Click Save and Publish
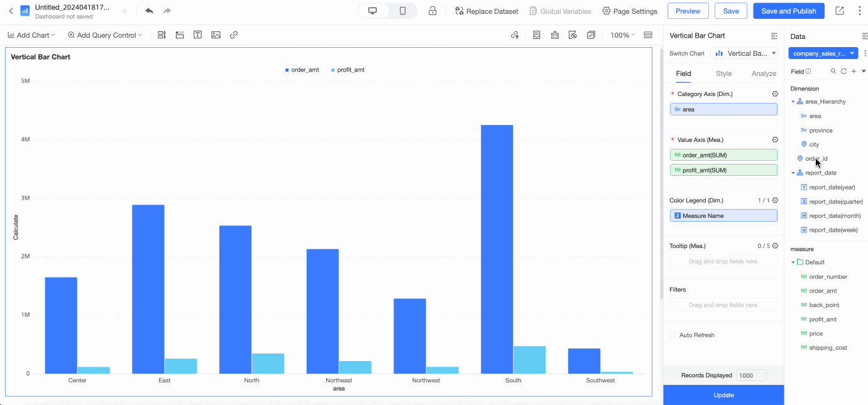Screen dimensions: 868x405 pyautogui.click(x=789, y=11)
